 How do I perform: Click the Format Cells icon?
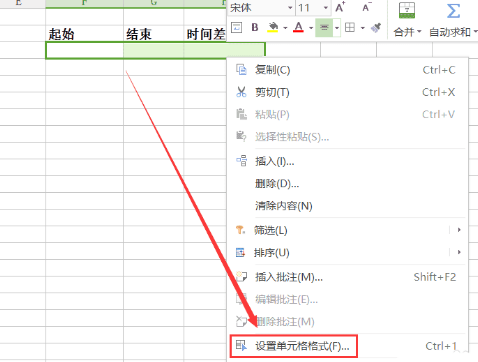coord(241,346)
